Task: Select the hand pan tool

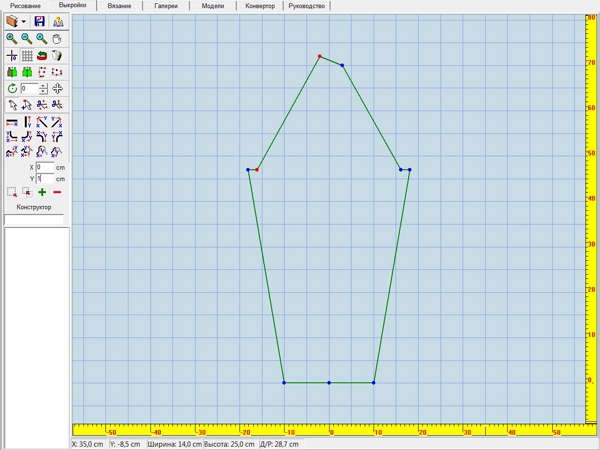Action: coord(57,39)
